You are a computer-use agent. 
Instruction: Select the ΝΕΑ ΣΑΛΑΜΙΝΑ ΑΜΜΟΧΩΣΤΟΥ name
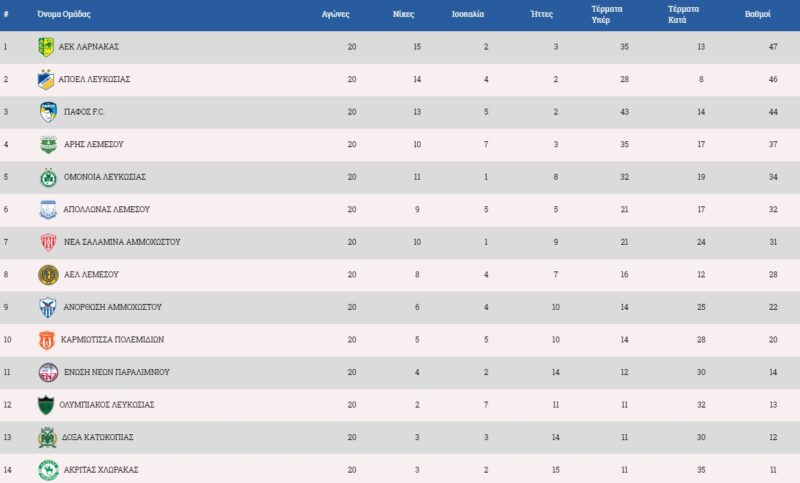coord(122,242)
